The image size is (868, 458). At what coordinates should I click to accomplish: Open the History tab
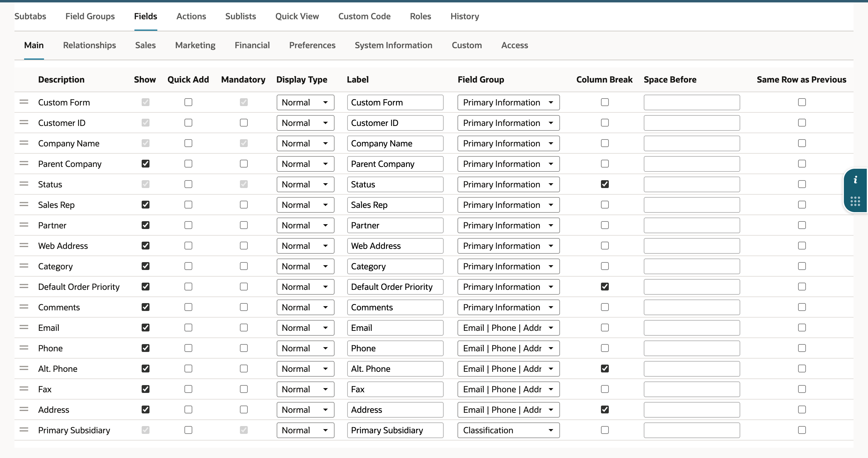click(465, 16)
